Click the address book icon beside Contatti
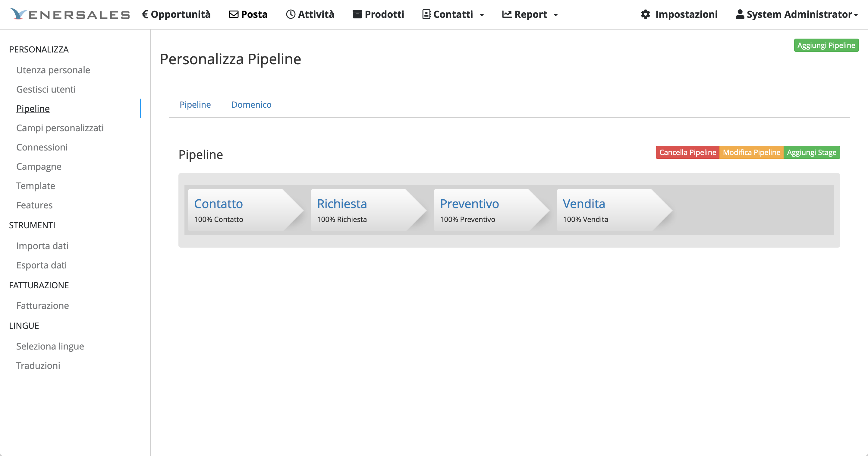Screen dimensions: 868x456 pyautogui.click(x=426, y=14)
